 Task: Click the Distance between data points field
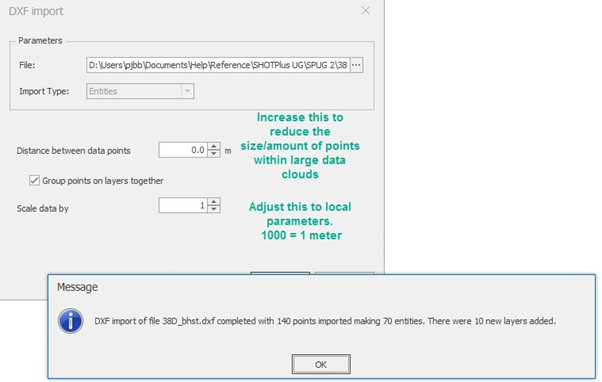click(183, 150)
